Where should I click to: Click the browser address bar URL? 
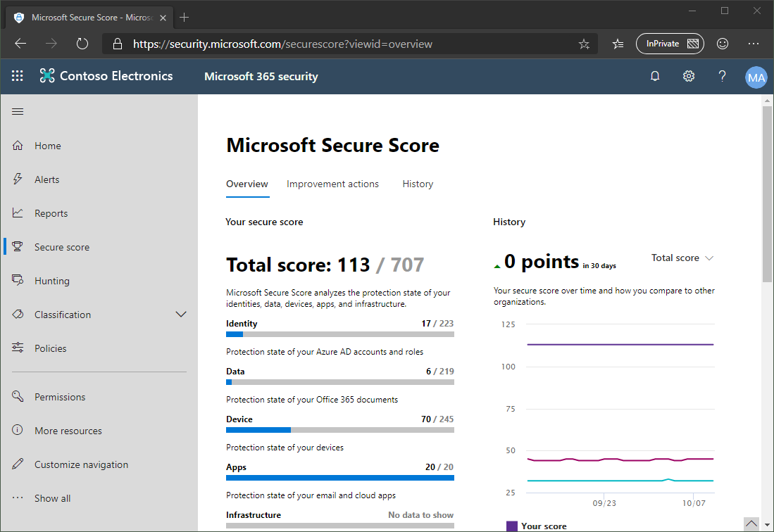(x=282, y=44)
